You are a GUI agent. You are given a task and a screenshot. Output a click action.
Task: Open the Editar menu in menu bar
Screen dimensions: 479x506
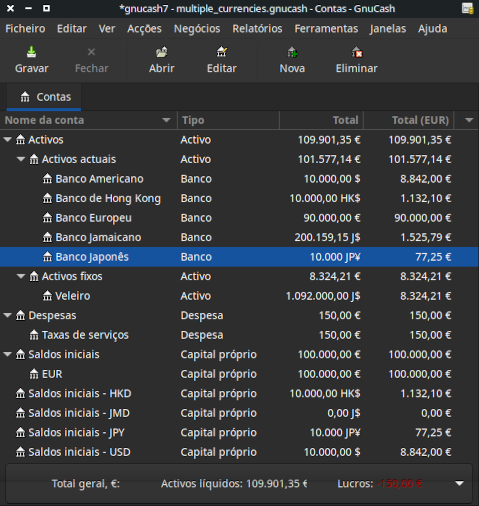(72, 29)
